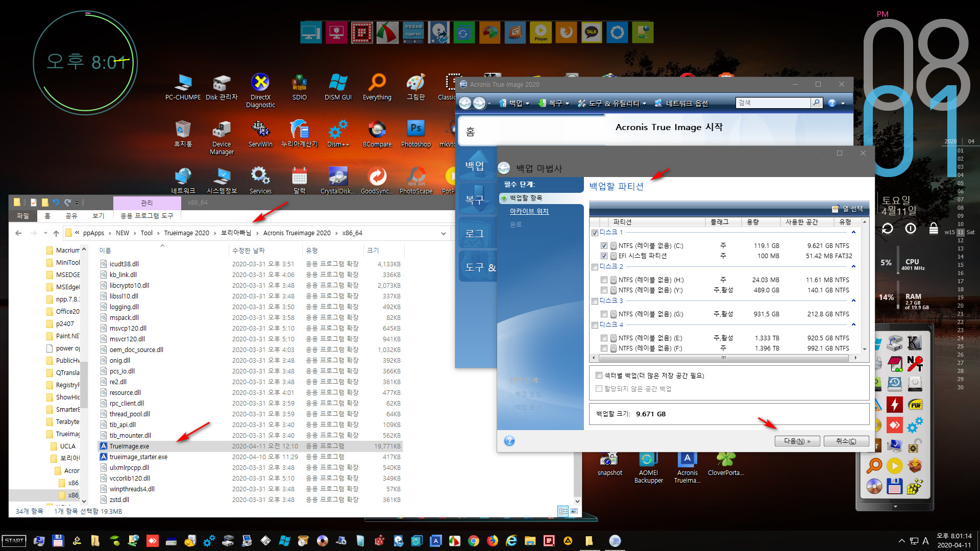Screen dimensions: 980x551
Task: Open the Everything search desktop icon
Action: point(377,87)
